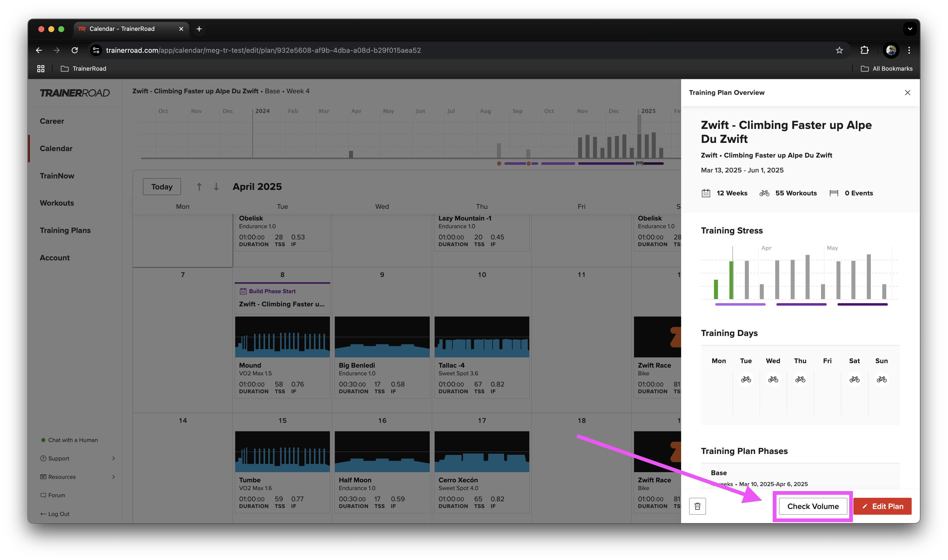
Task: Click the Resources icon in sidebar
Action: (x=43, y=477)
